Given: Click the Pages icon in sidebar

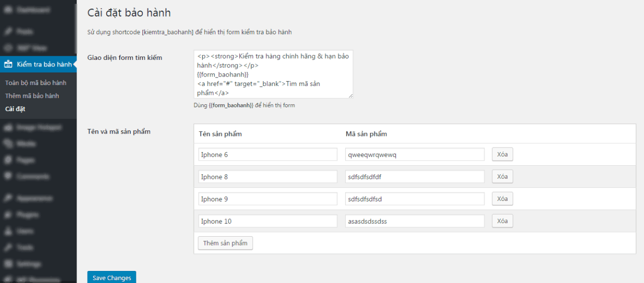Looking at the screenshot, I should coord(8,160).
